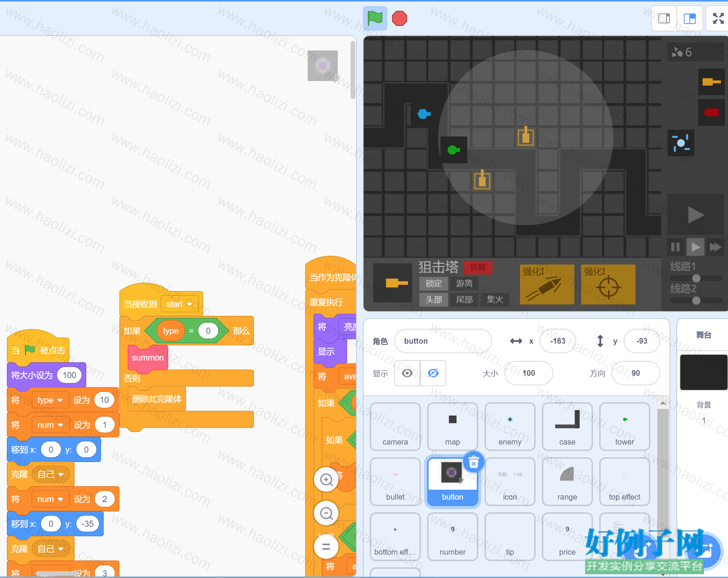Switch to small stage layout
The image size is (728, 578).
pos(664,18)
